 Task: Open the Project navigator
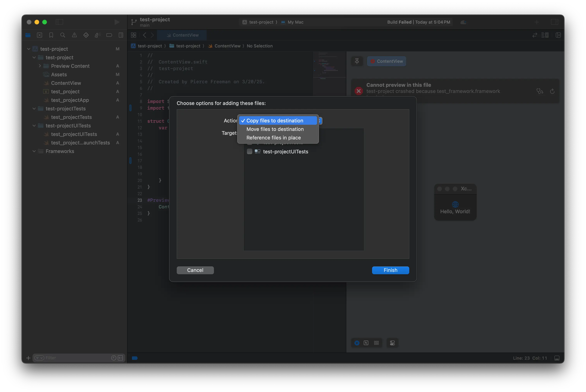click(28, 35)
